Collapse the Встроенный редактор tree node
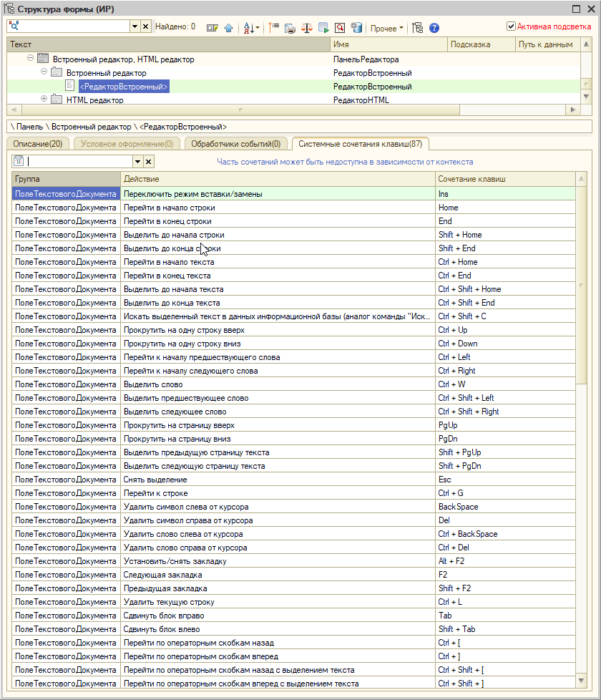 [x=44, y=72]
